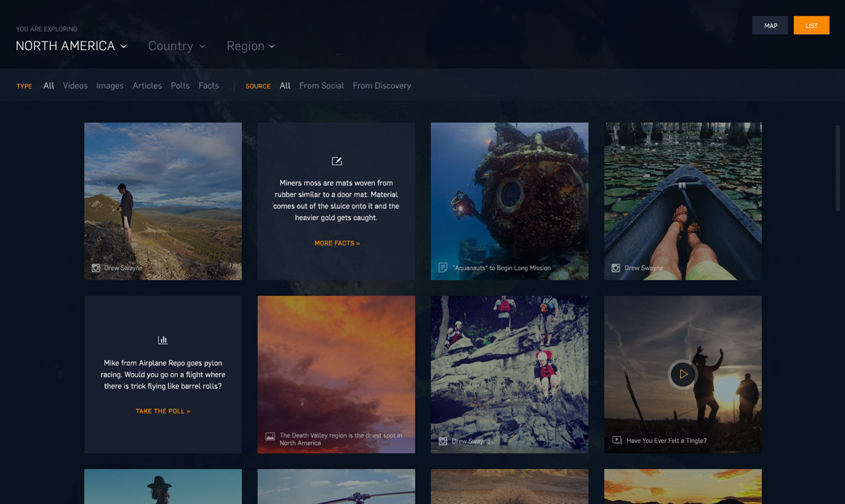
Task: Click the facts edit icon on Miners moss card
Action: 337,161
